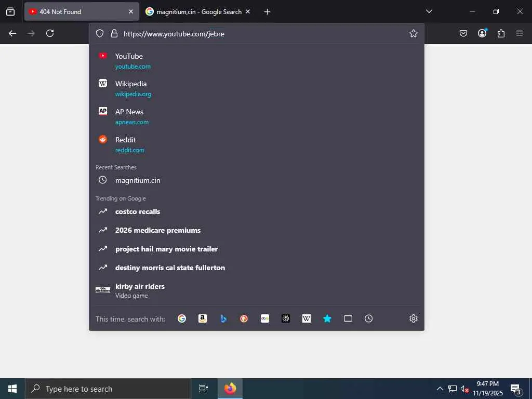532x399 pixels.
Task: Reload the current page
Action: coord(50,33)
